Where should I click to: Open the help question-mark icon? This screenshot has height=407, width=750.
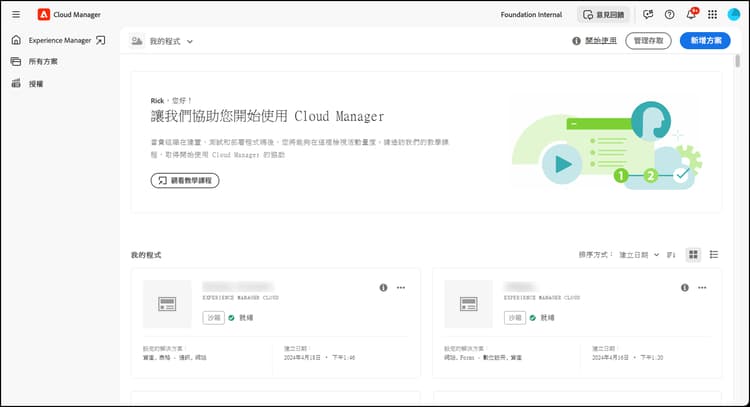point(669,14)
